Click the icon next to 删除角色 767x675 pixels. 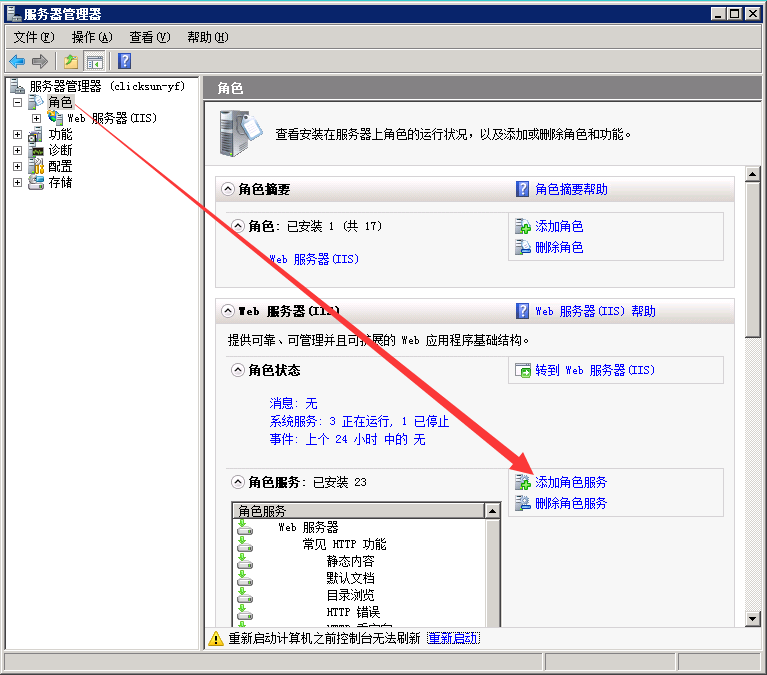(x=523, y=247)
